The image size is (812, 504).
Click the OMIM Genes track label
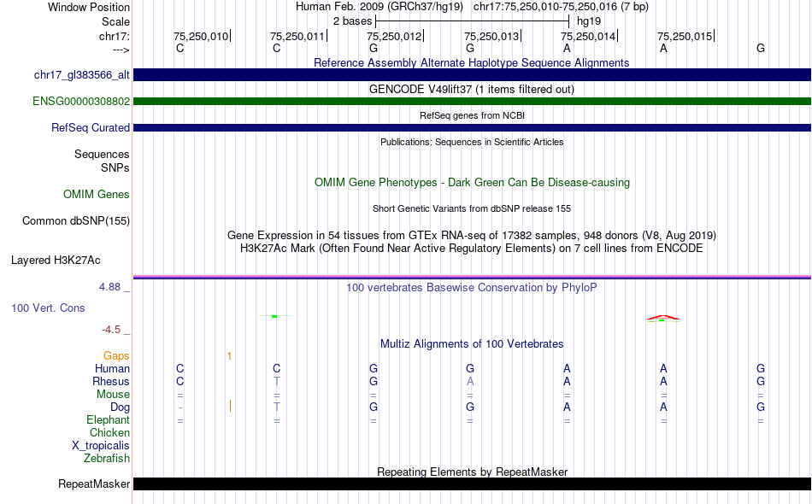[97, 195]
